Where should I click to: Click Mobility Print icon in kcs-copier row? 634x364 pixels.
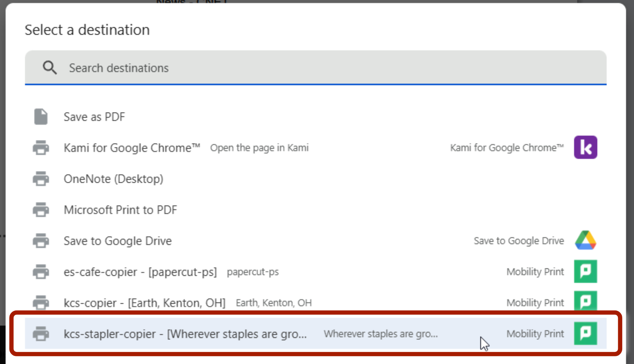[x=585, y=301]
